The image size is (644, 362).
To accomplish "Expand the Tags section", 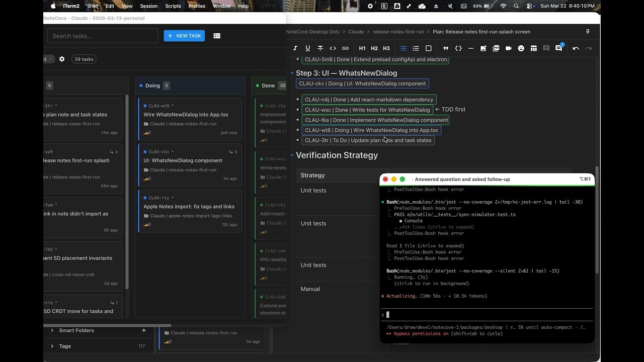I will [x=52, y=346].
